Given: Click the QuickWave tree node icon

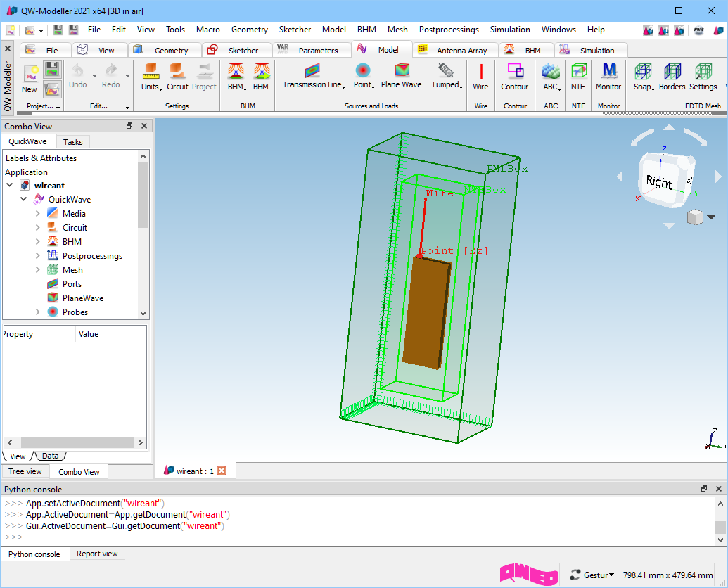Looking at the screenshot, I should (39, 199).
